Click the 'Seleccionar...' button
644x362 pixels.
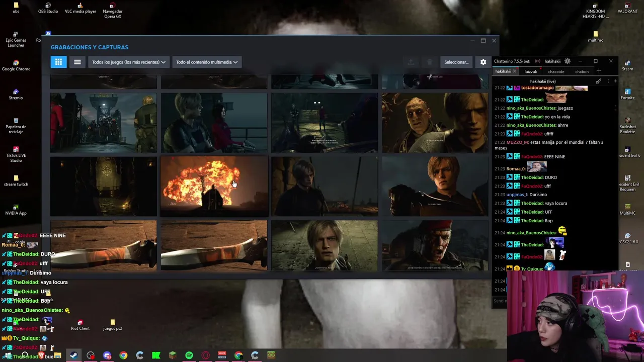[456, 62]
